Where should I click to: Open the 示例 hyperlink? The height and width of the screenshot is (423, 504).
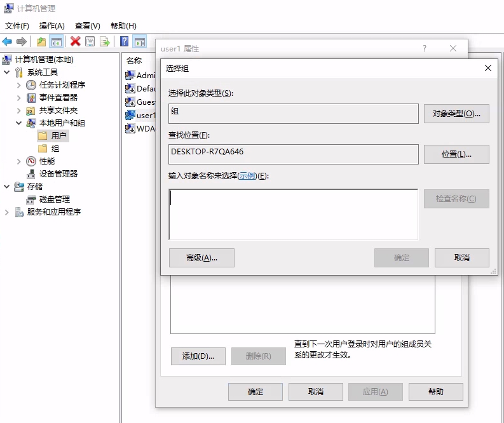click(247, 176)
